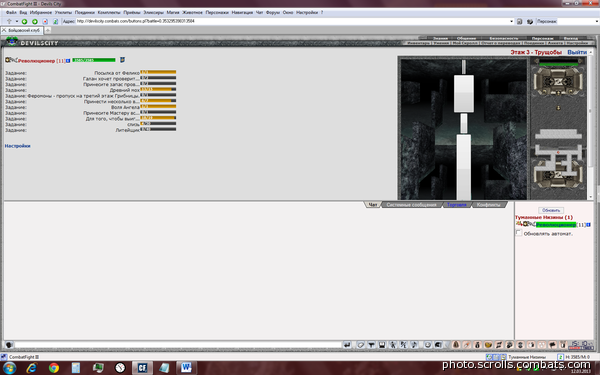
Task: Open Internet Explorer from the taskbar
Action: tap(31, 368)
